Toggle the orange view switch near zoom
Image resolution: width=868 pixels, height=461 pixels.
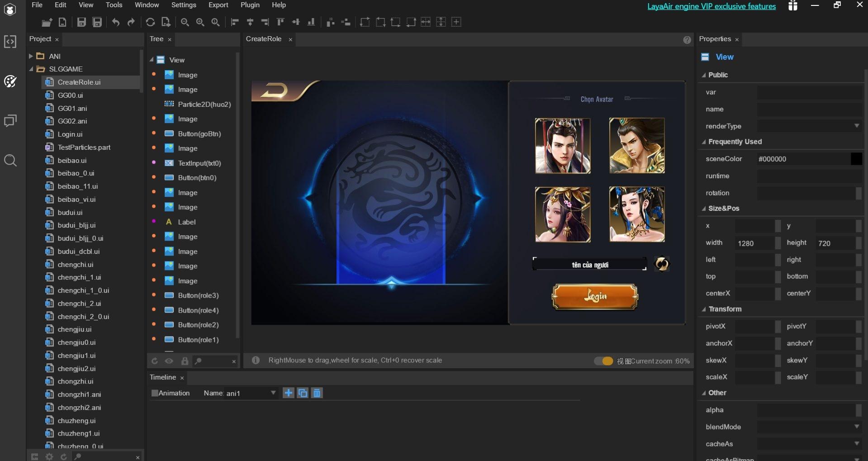tap(603, 361)
